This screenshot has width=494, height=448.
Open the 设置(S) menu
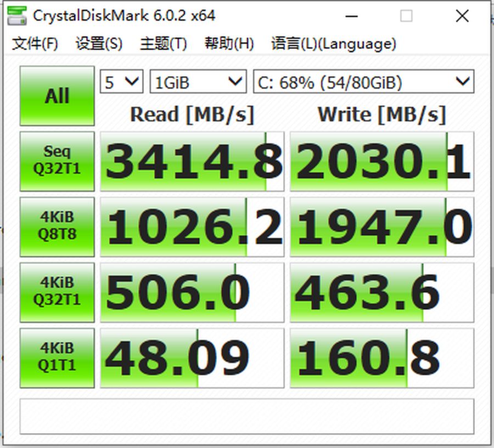pos(99,43)
